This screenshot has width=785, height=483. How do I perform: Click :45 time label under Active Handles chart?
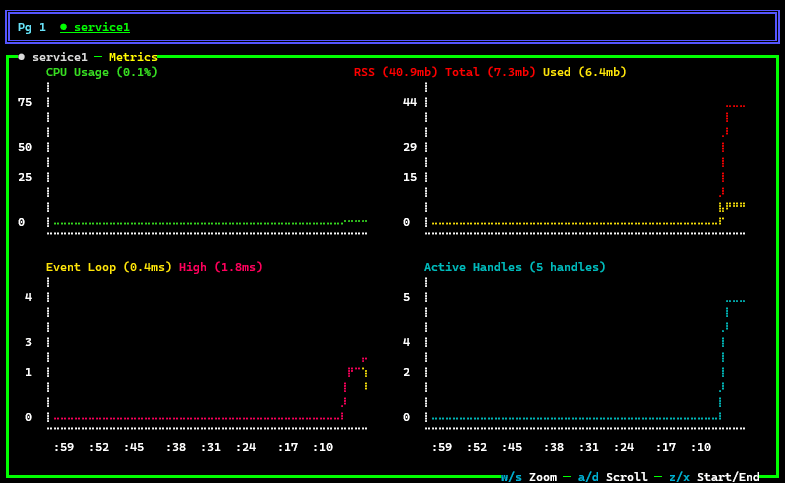(512, 447)
